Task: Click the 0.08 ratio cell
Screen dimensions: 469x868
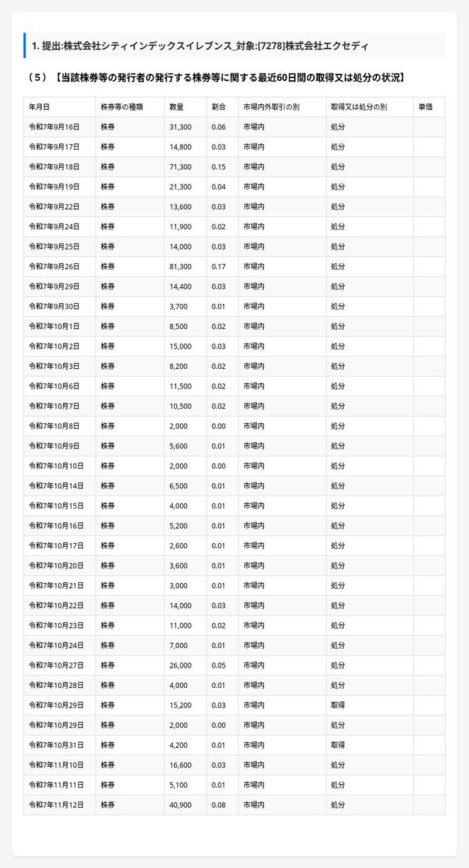Action: (x=218, y=804)
